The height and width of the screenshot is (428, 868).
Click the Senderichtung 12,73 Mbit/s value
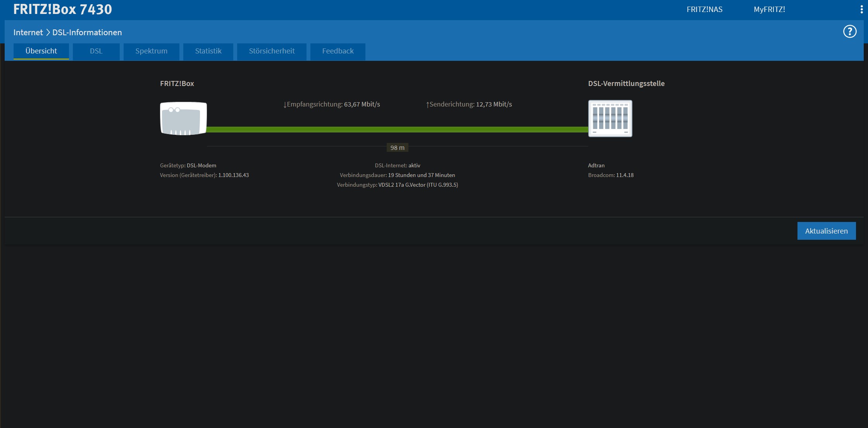tap(494, 105)
